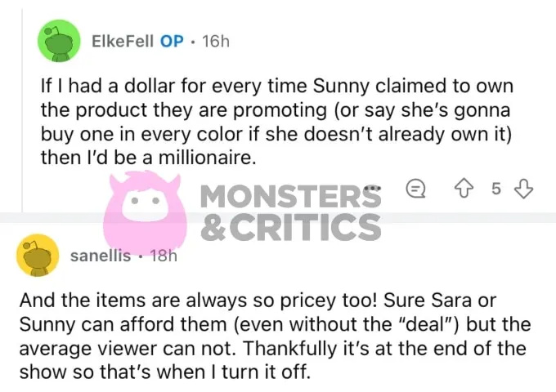The height and width of the screenshot is (392, 556).
Task: Click the MONSTERS watermark word
Action: coord(291,196)
